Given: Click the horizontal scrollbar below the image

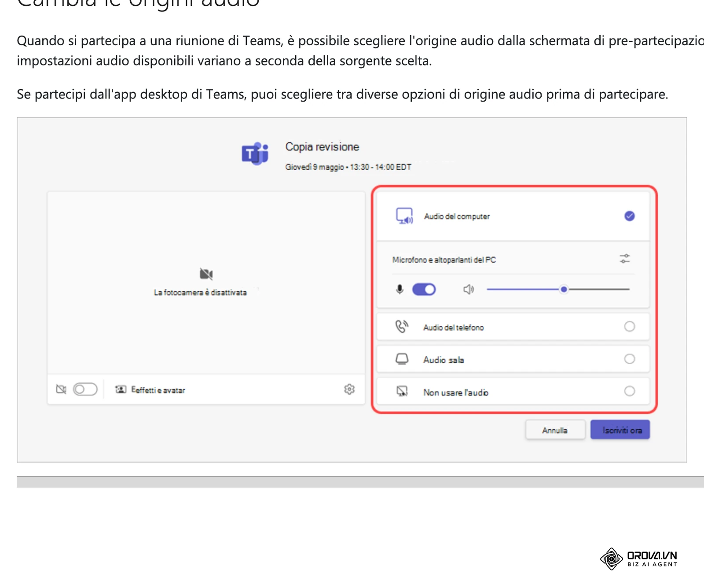Looking at the screenshot, I should (x=360, y=482).
